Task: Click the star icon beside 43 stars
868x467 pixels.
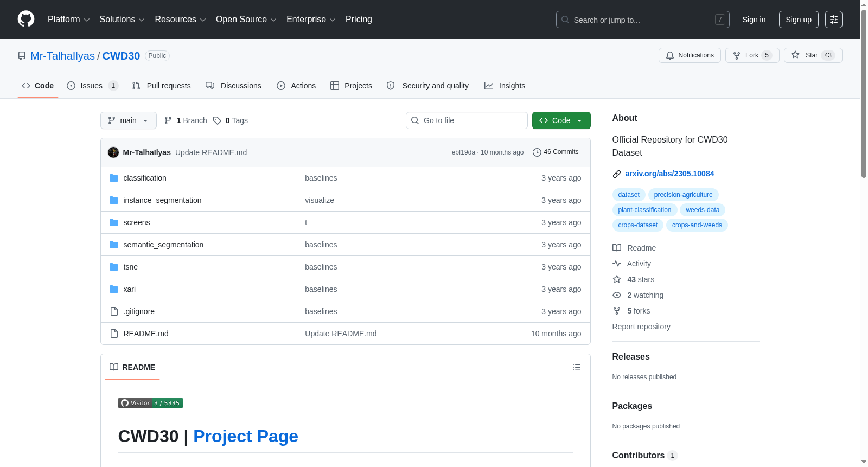Action: (x=617, y=279)
